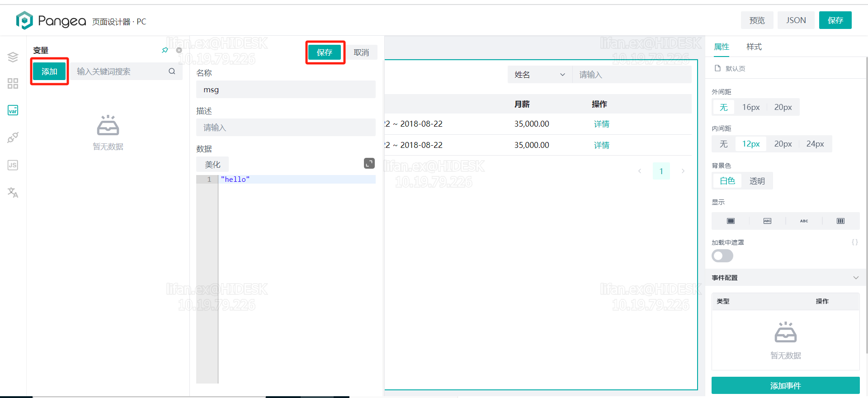The height and width of the screenshot is (398, 868).
Task: Click the top 预览 button
Action: pos(757,20)
